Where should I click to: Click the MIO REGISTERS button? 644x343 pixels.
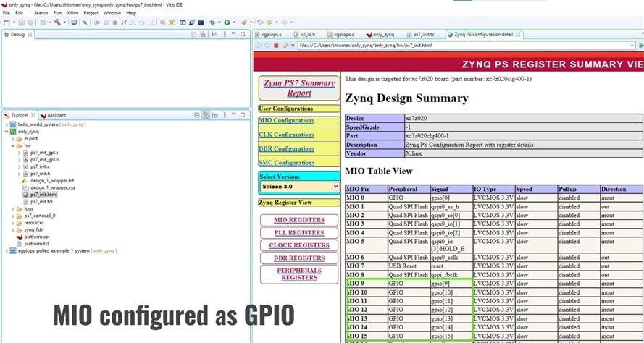coord(299,220)
